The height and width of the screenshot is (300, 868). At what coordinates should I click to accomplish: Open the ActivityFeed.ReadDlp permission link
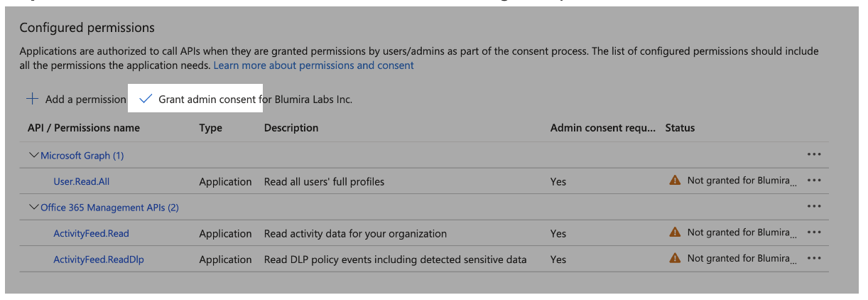99,259
